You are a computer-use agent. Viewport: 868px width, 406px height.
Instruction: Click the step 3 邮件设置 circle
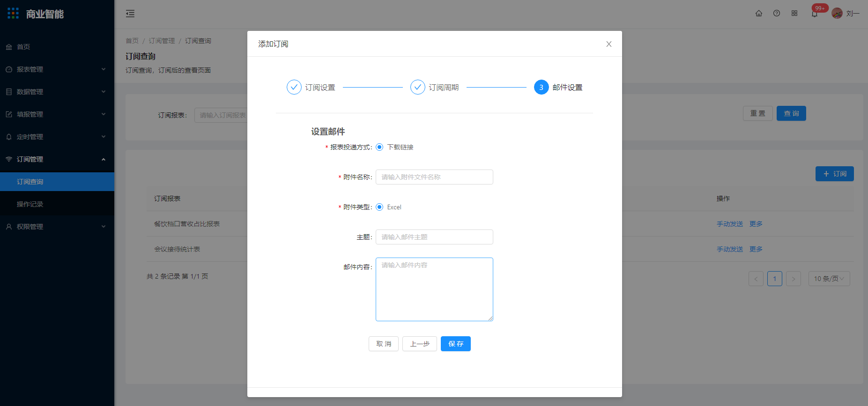542,87
